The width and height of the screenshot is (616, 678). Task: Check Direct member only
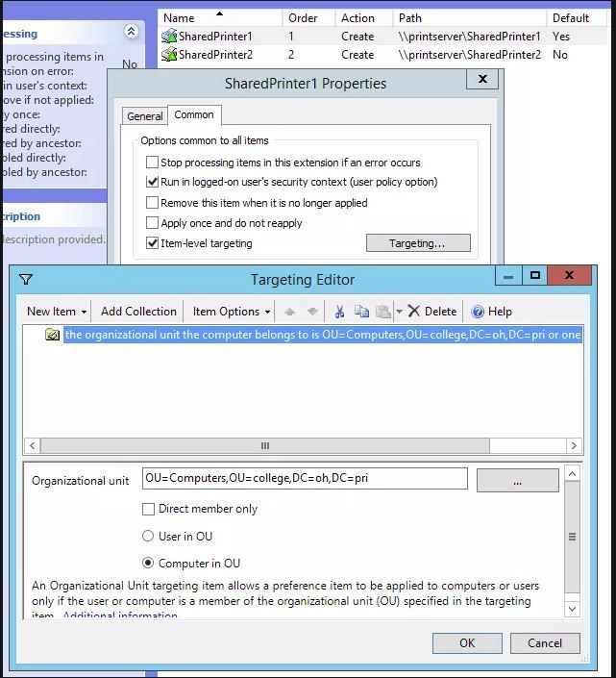pos(148,509)
